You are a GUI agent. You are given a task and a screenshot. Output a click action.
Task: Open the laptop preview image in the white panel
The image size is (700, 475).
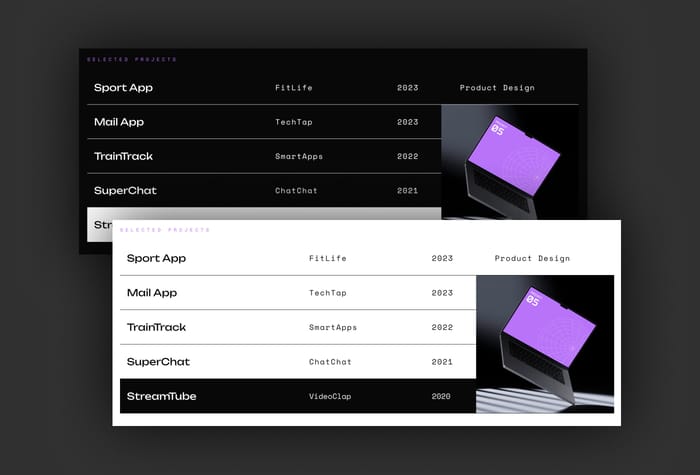[545, 344]
